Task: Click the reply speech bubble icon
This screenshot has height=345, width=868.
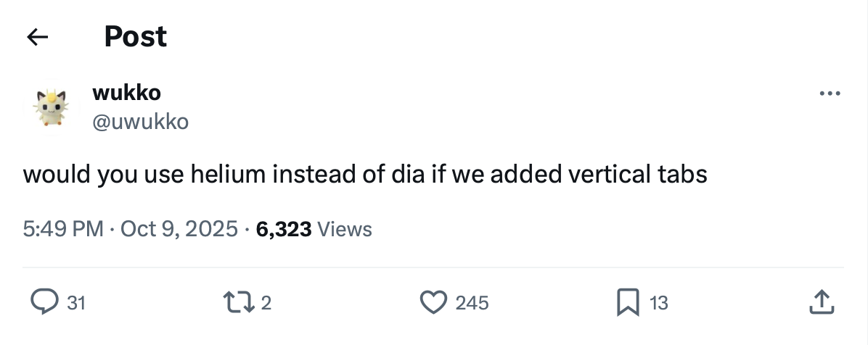Action: tap(45, 302)
